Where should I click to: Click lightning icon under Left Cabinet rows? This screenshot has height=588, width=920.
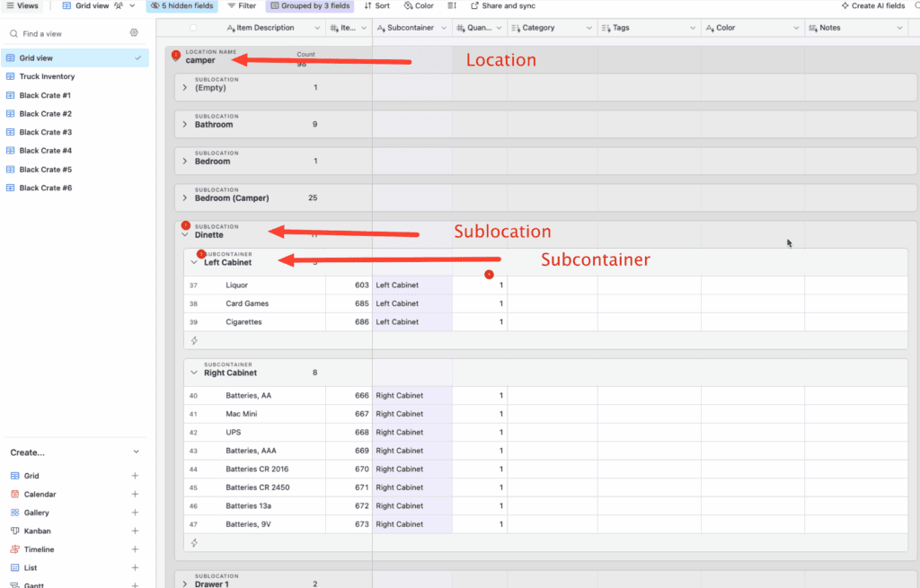click(x=193, y=341)
